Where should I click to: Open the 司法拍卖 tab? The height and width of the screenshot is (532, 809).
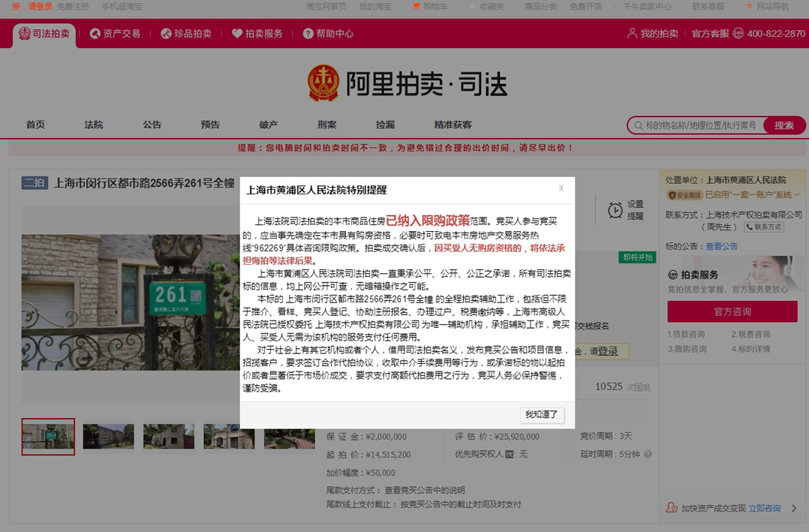(44, 34)
